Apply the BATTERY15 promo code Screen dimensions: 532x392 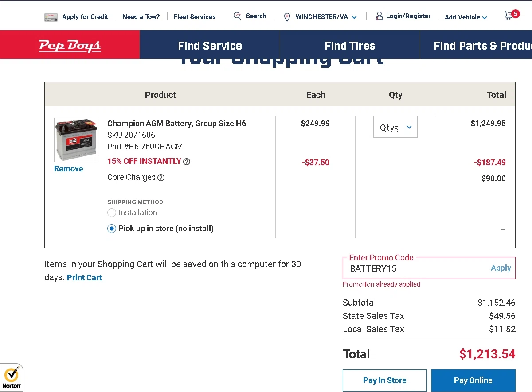pyautogui.click(x=501, y=268)
